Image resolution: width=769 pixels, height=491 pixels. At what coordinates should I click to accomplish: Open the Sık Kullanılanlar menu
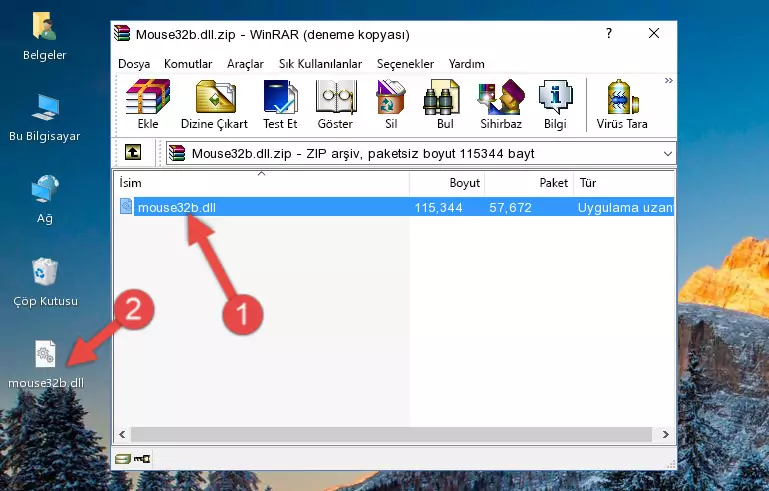(x=320, y=64)
